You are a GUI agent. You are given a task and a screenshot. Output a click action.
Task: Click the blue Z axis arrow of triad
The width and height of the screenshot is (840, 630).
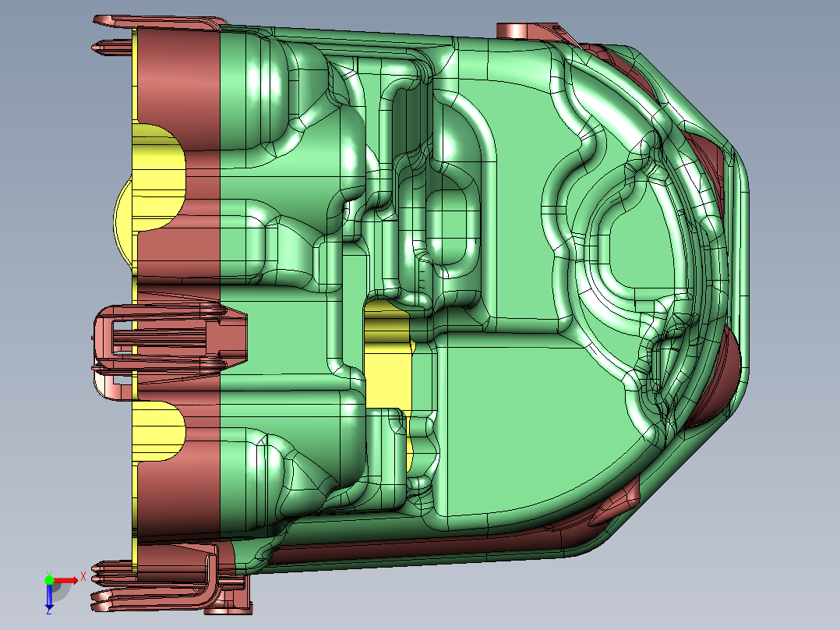click(49, 596)
